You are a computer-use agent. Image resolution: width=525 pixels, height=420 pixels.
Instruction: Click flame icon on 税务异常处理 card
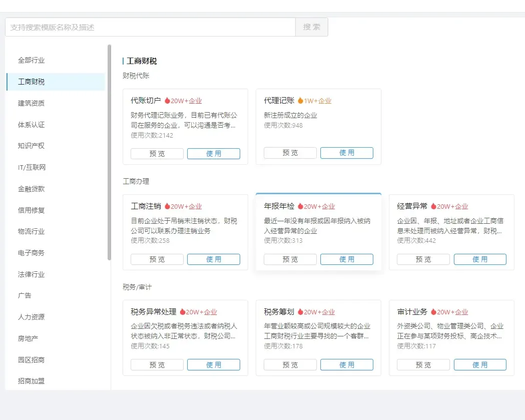pos(183,312)
